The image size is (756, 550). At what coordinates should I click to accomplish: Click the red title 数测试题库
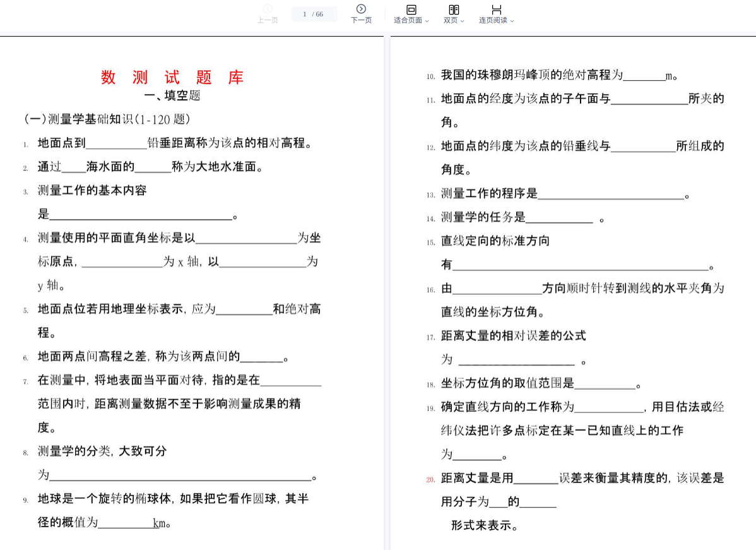tap(172, 78)
